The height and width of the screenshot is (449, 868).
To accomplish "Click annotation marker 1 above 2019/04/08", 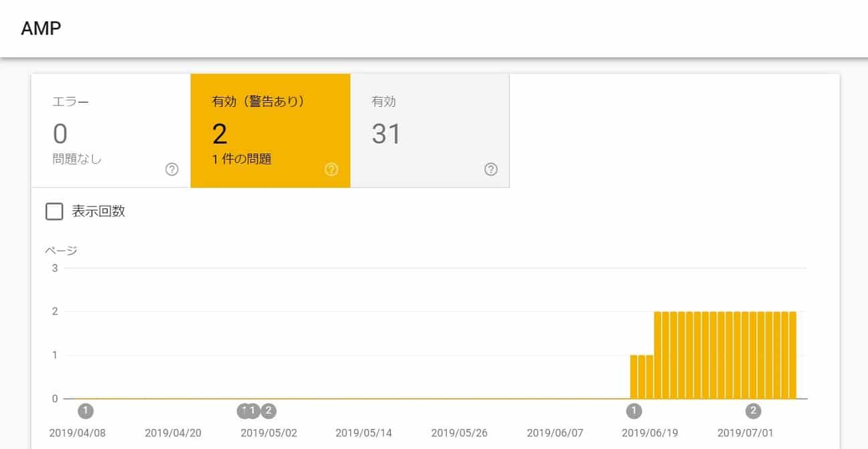I will tap(85, 410).
